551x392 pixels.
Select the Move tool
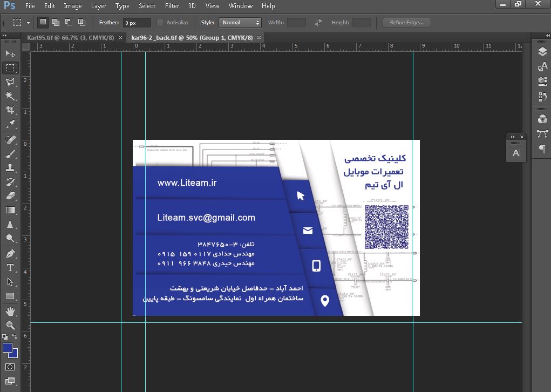pyautogui.click(x=10, y=53)
